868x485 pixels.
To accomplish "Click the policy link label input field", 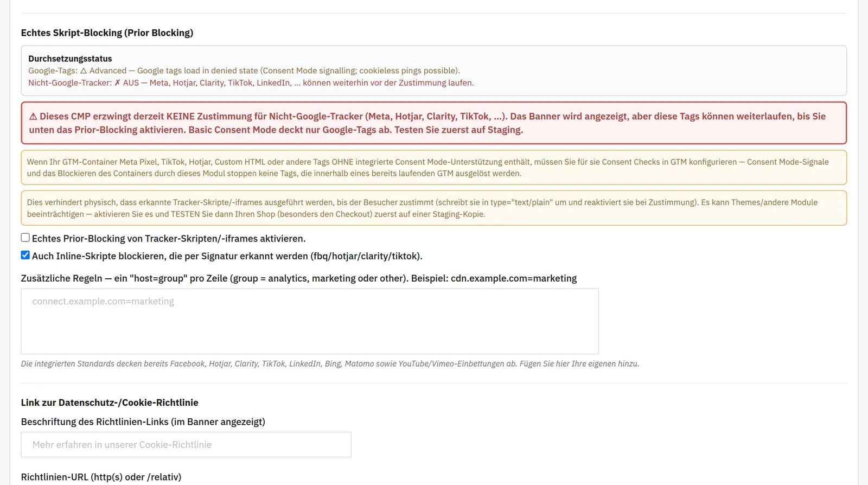I will [x=186, y=444].
